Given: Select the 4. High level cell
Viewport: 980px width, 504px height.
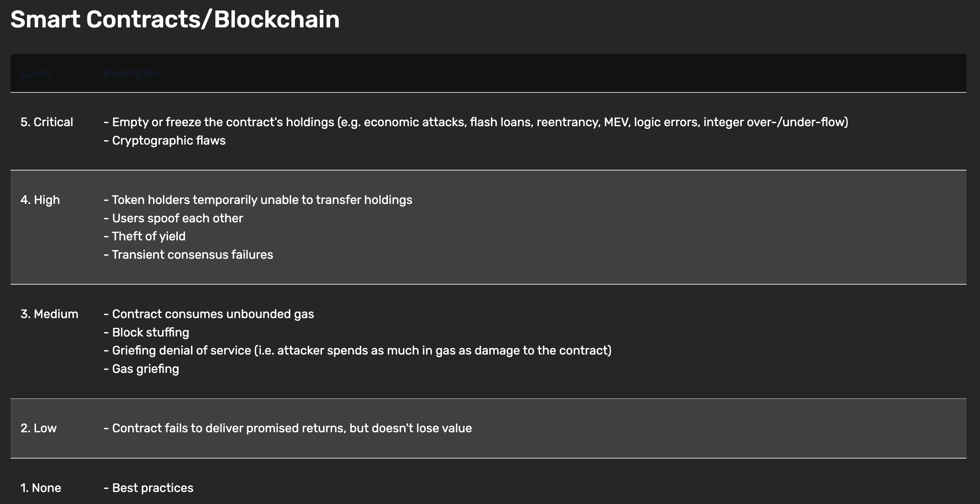Looking at the screenshot, I should point(40,200).
